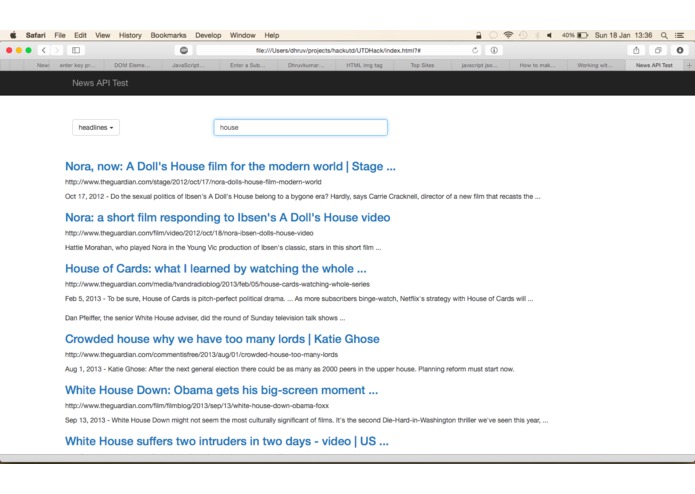Open the File menu
Image resolution: width=695 pixels, height=494 pixels.
pos(60,35)
